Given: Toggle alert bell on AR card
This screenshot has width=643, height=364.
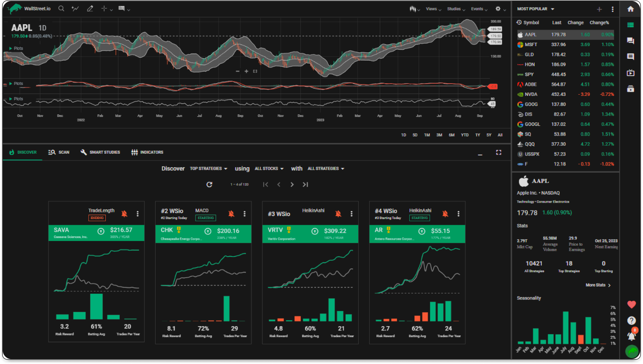Looking at the screenshot, I should [x=445, y=214].
